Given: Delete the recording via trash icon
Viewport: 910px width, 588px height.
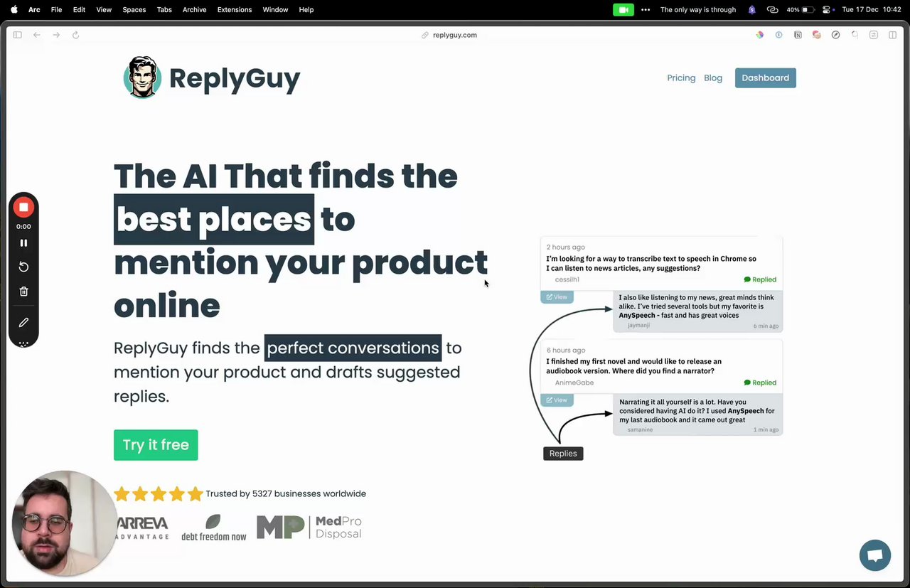Looking at the screenshot, I should 23,292.
